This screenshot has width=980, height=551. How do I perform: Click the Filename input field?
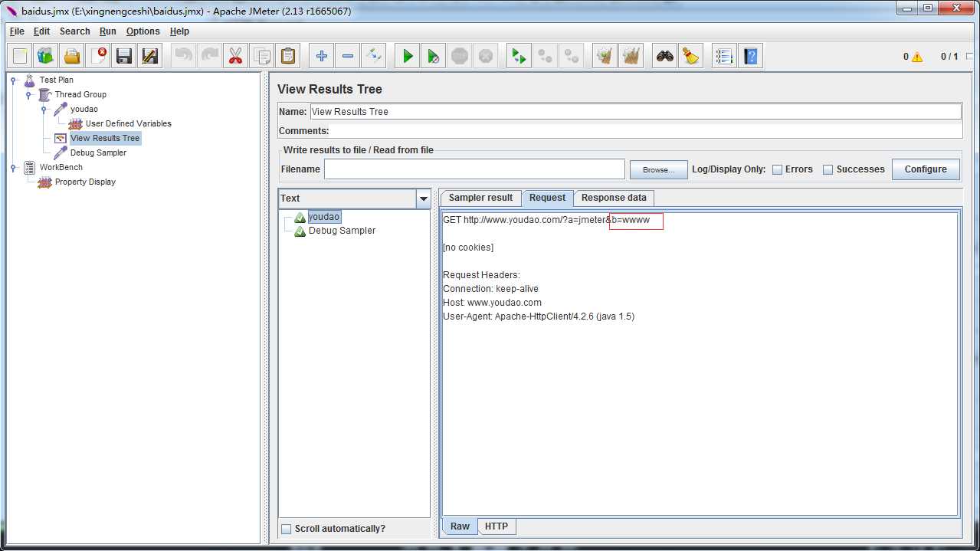click(474, 169)
